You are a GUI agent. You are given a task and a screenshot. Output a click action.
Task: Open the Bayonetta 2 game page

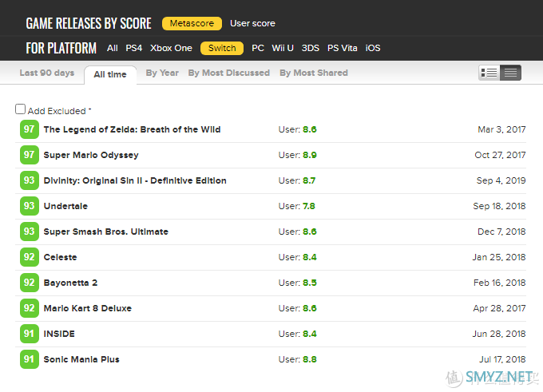point(70,283)
